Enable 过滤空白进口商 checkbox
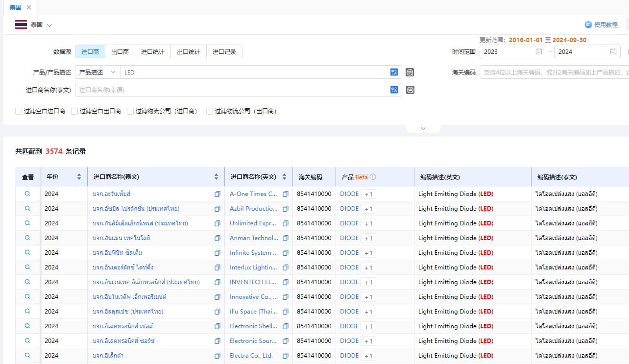Image resolution: width=629 pixels, height=364 pixels. pyautogui.click(x=19, y=111)
